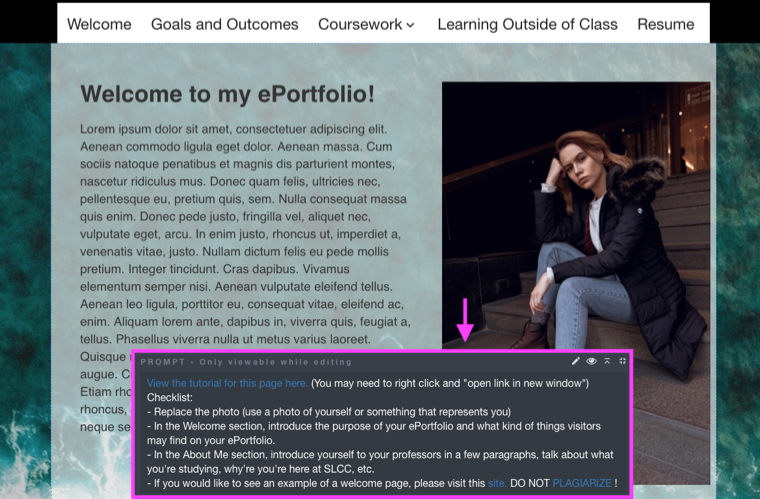Toggle prompt visibility with the eye icon

[591, 361]
